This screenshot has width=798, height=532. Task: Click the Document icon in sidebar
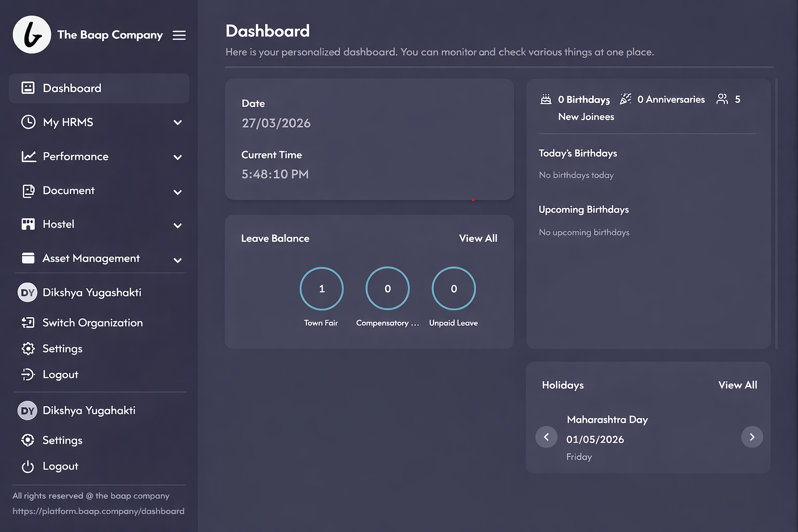(29, 191)
